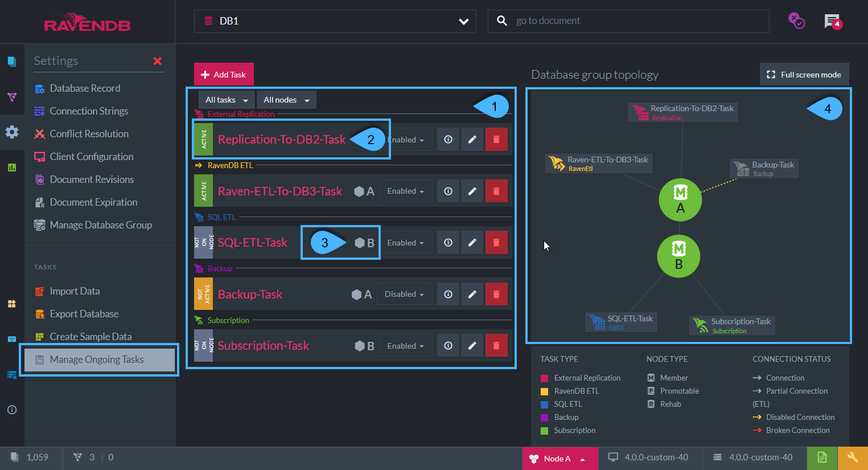This screenshot has width=868, height=470.
Task: Click the RavenDB logo
Action: pyautogui.click(x=87, y=22)
